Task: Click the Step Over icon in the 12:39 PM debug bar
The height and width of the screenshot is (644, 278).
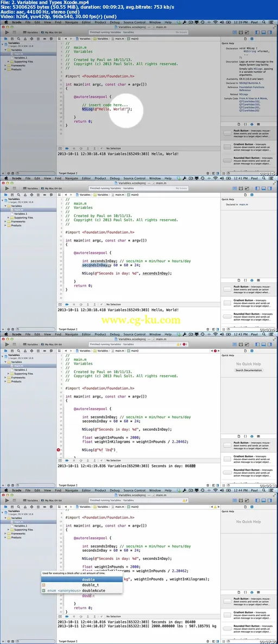Action: point(80,148)
